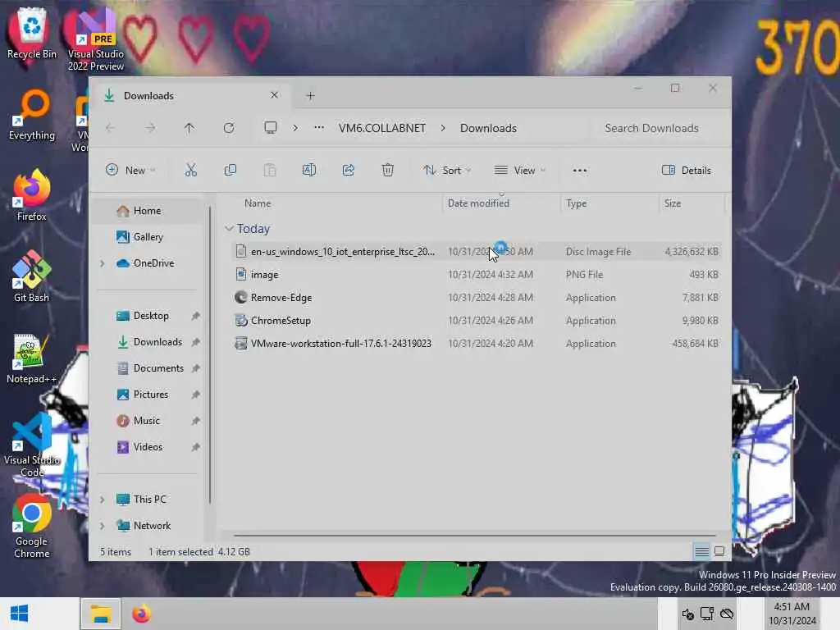The width and height of the screenshot is (840, 630).
Task: Open Google Chrome desktop shortcut
Action: 32,526
